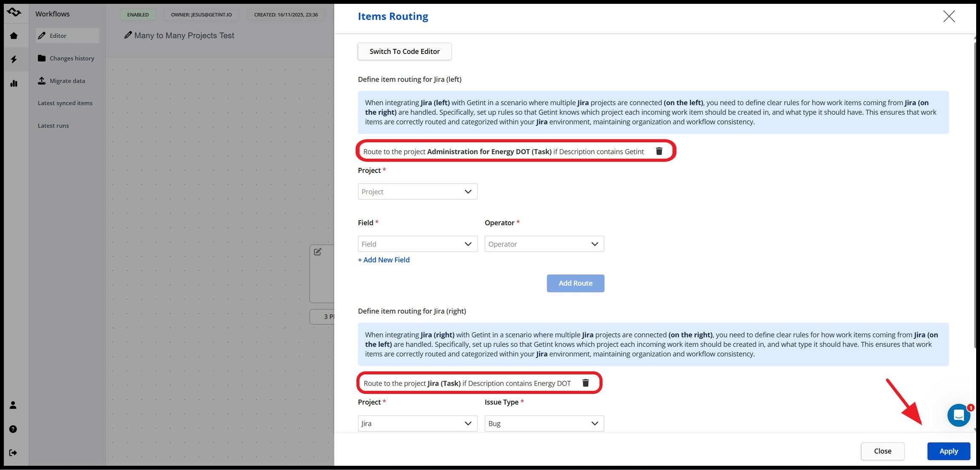Click the + Add New Field link

[x=384, y=260]
